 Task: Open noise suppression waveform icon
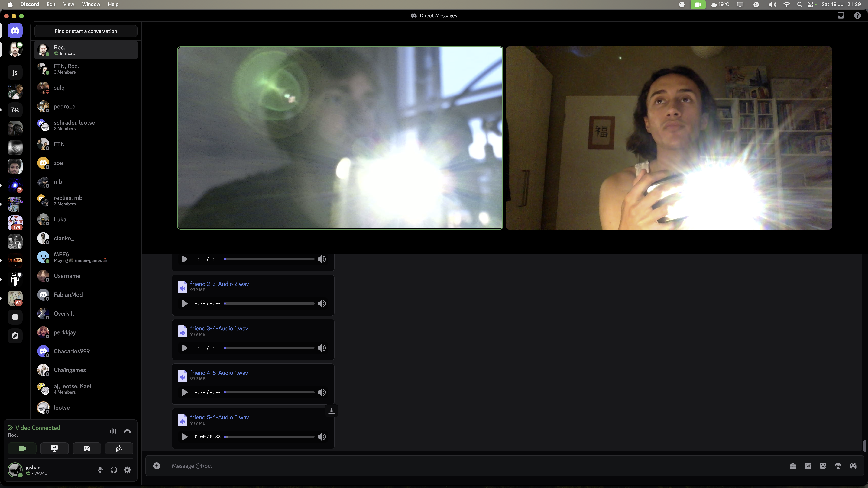pos(114,431)
